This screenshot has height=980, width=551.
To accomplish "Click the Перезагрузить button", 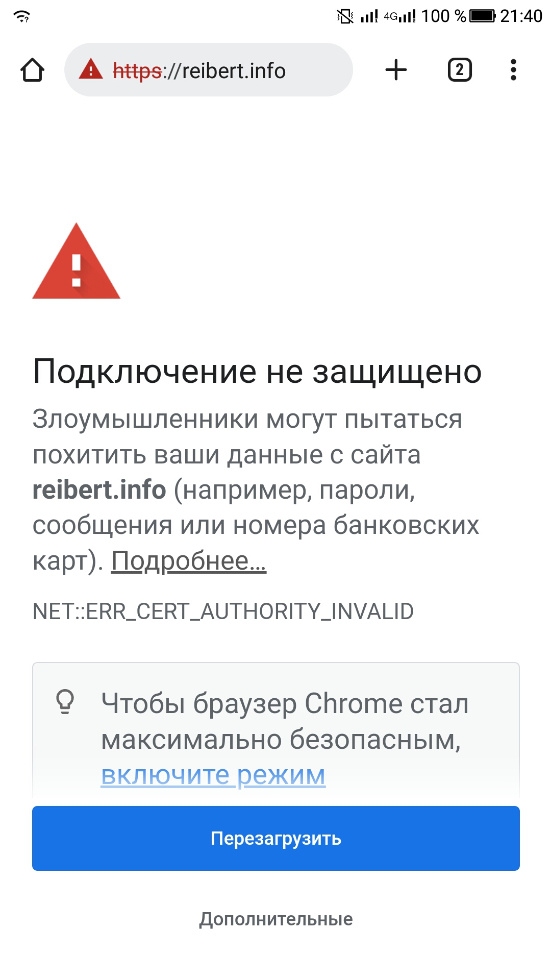I will pos(276,838).
